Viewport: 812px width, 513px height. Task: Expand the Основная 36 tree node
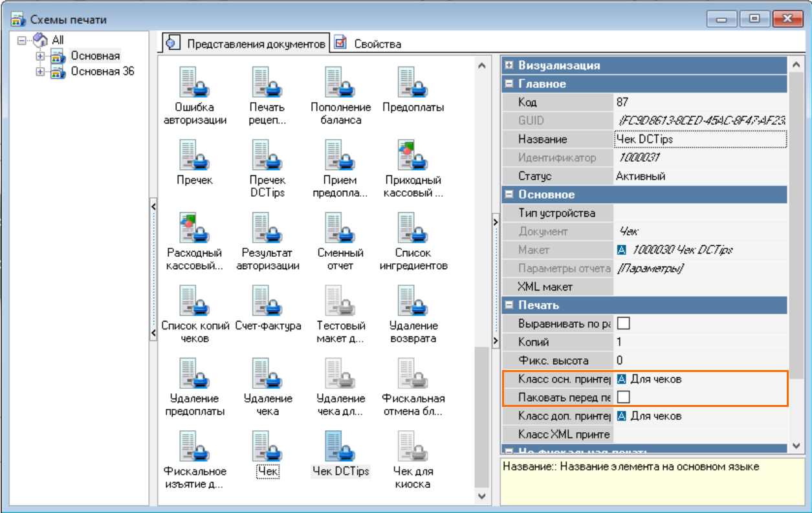(x=40, y=72)
